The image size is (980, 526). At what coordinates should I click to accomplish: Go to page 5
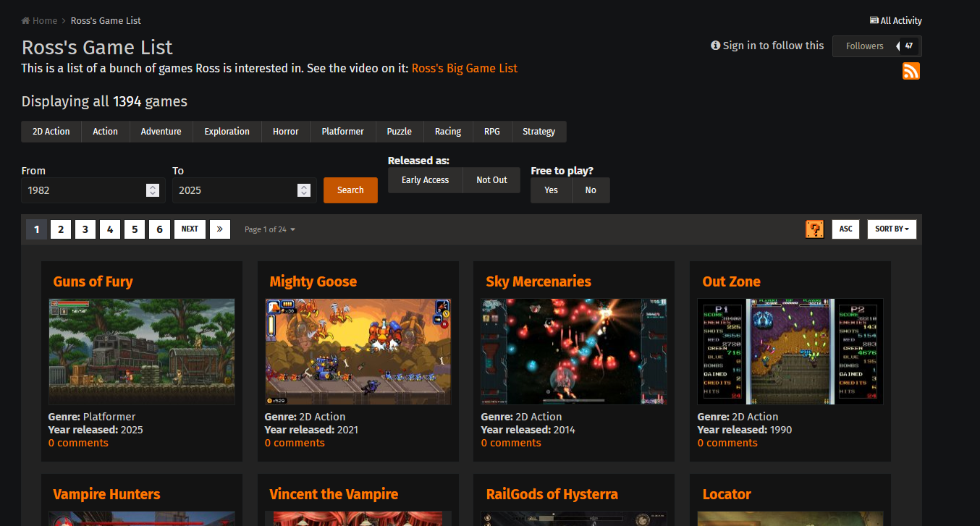tap(135, 229)
